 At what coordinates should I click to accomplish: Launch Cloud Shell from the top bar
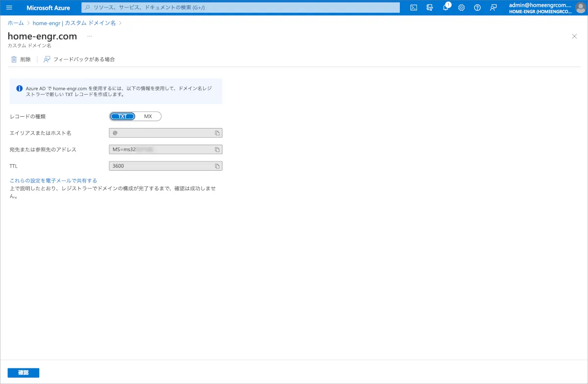coord(414,8)
